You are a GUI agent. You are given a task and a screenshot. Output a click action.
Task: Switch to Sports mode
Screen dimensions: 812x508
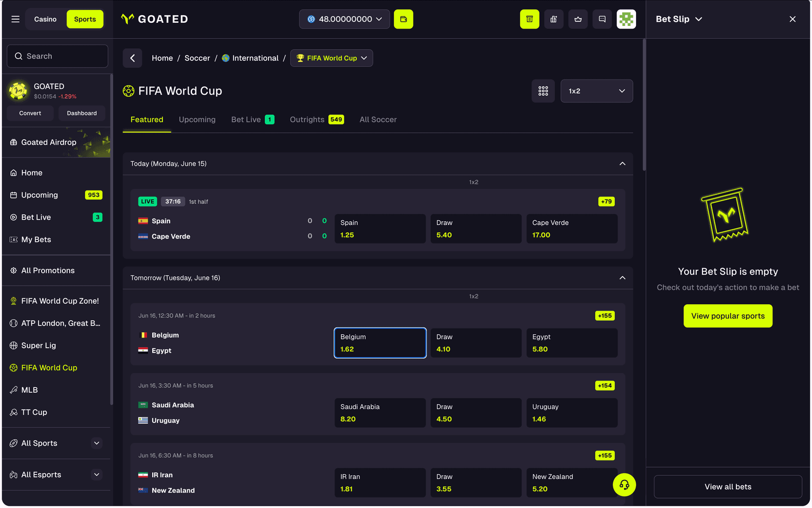pyautogui.click(x=85, y=19)
